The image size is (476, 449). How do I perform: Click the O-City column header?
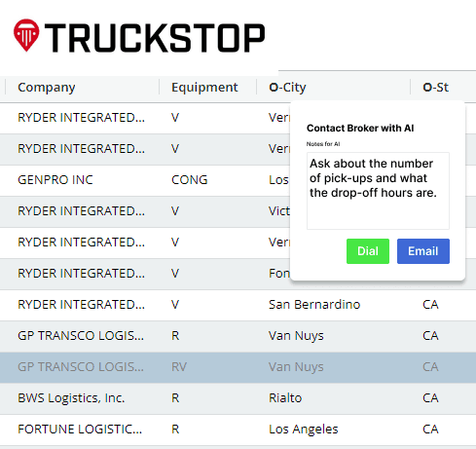coord(287,87)
